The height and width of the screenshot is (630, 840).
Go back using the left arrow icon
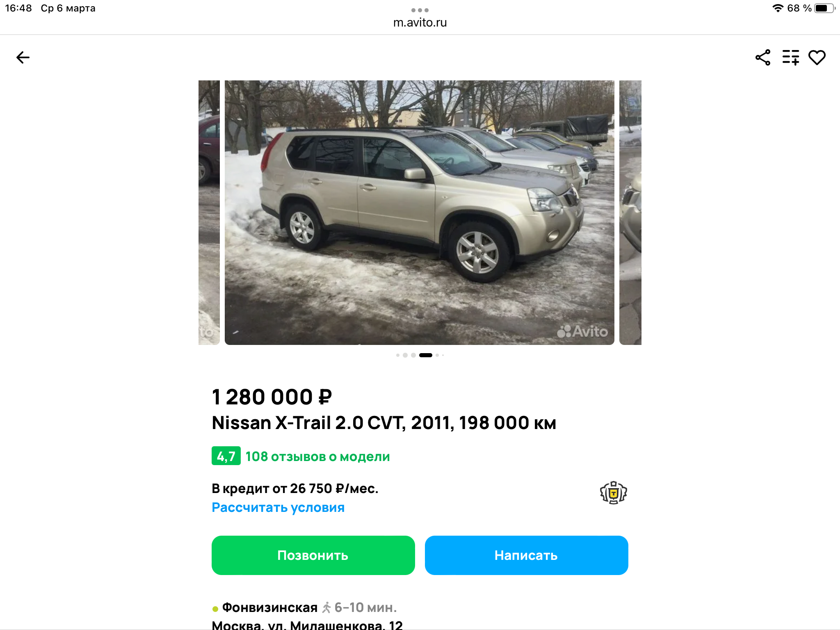[23, 57]
